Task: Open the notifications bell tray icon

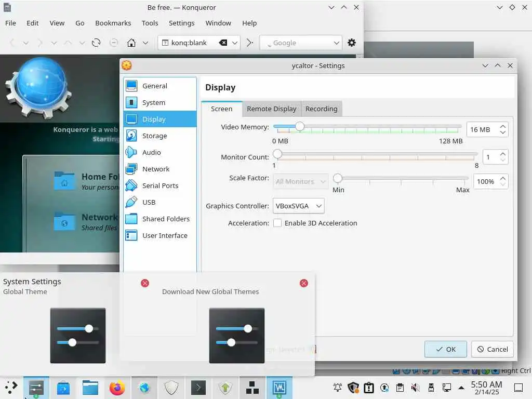Action: pos(338,388)
